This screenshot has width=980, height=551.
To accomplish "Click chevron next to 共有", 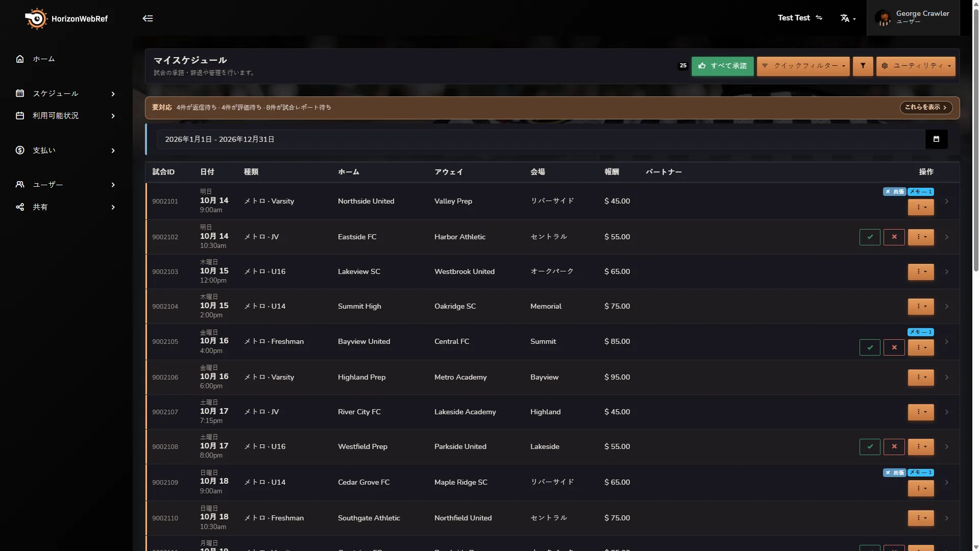I will click(x=113, y=207).
